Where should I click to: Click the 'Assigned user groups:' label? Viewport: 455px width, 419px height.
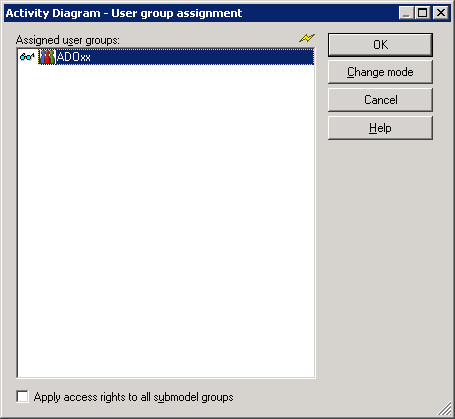tap(68, 40)
